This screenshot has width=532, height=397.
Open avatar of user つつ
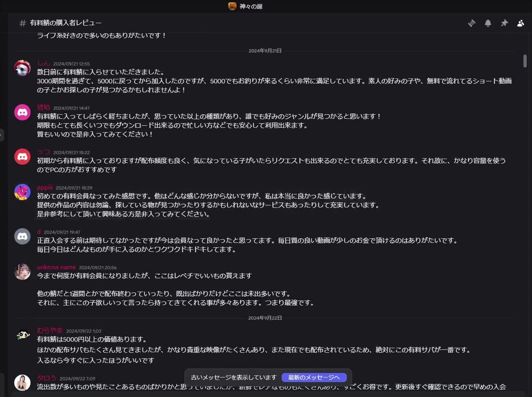click(x=22, y=157)
